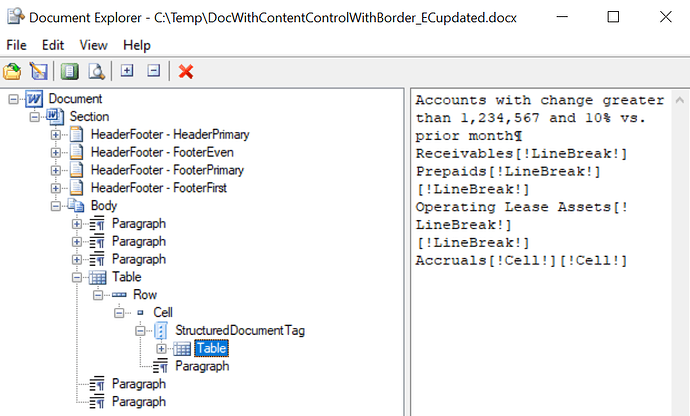
Task: Expand the HeaderFooter - FooterFirst node
Action: [x=56, y=188]
